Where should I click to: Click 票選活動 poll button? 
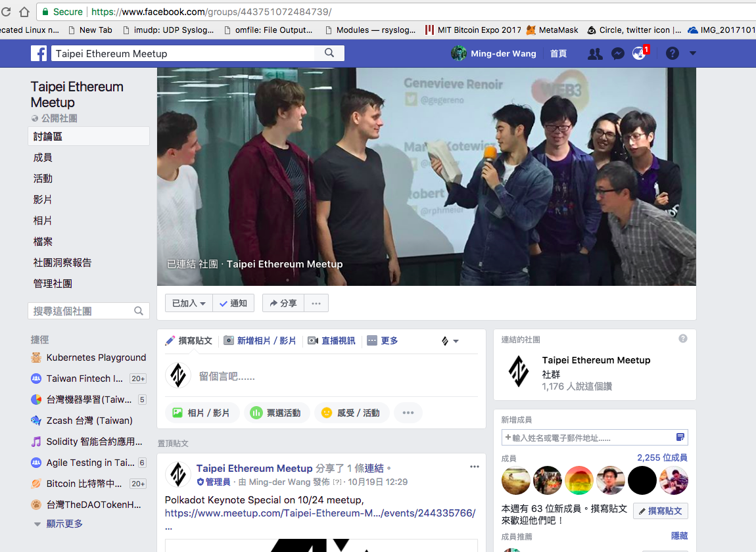point(276,413)
